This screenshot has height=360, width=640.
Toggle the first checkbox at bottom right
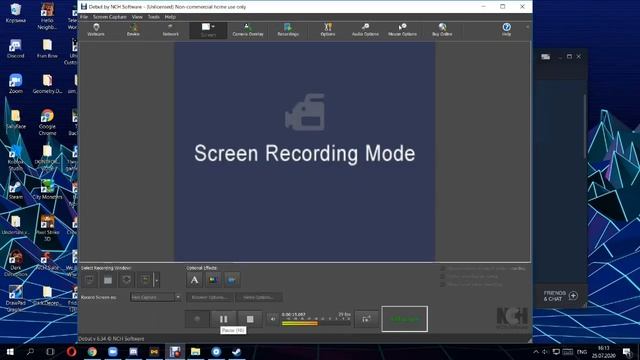pos(442,269)
